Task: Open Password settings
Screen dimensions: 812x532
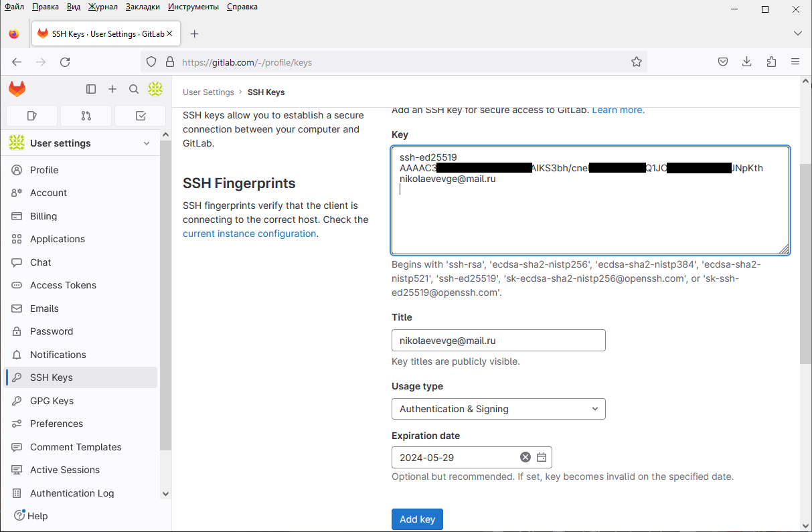Action: click(x=81, y=331)
